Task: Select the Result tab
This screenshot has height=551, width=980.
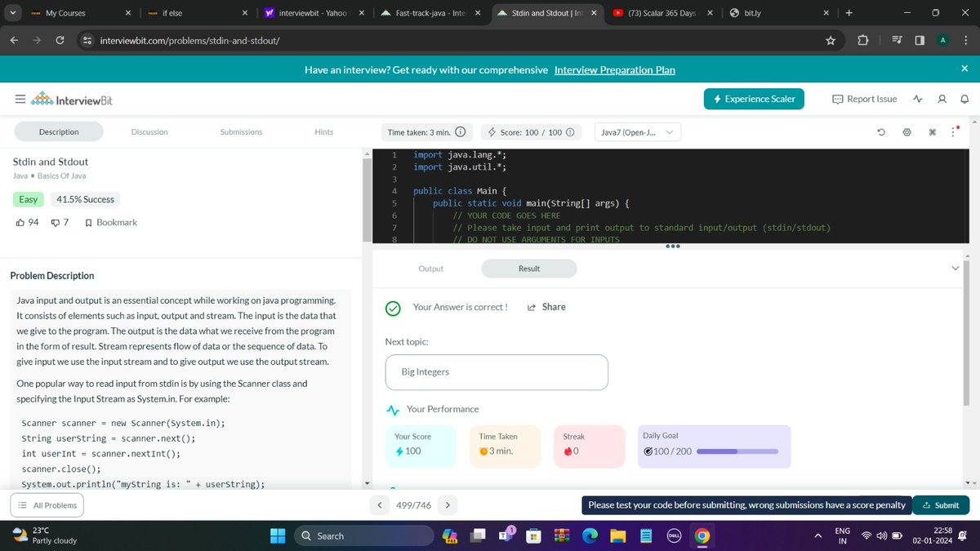Action: tap(529, 269)
